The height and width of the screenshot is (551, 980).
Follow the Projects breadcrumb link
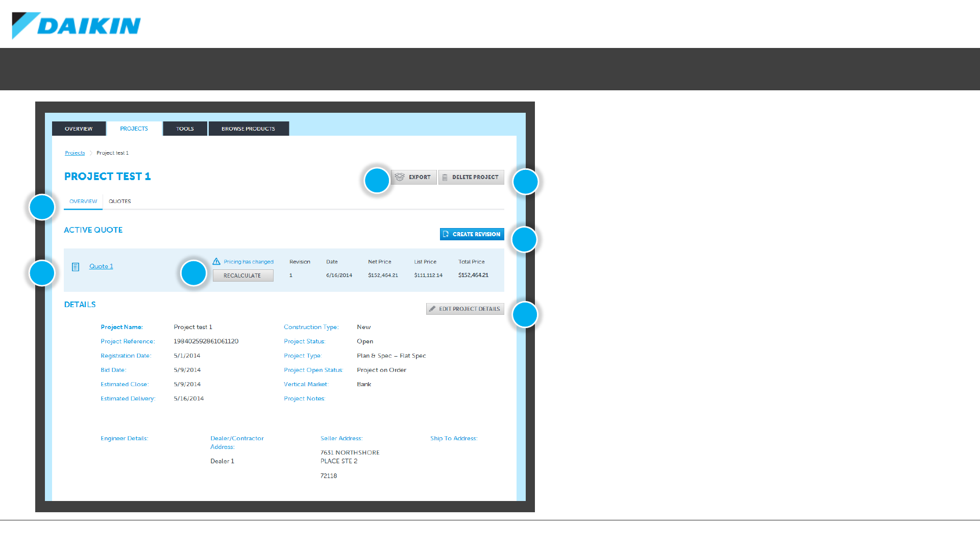[x=75, y=153]
